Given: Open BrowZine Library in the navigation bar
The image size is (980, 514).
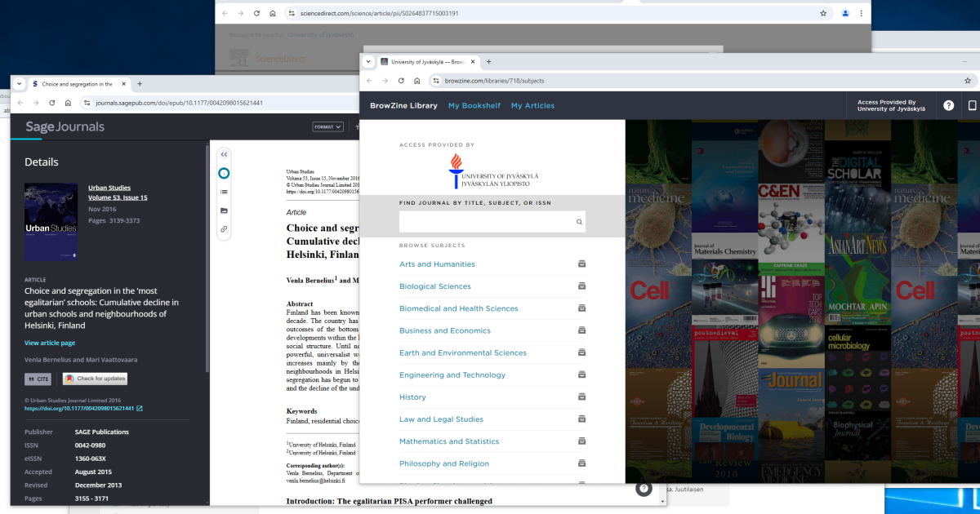Looking at the screenshot, I should click(x=403, y=105).
